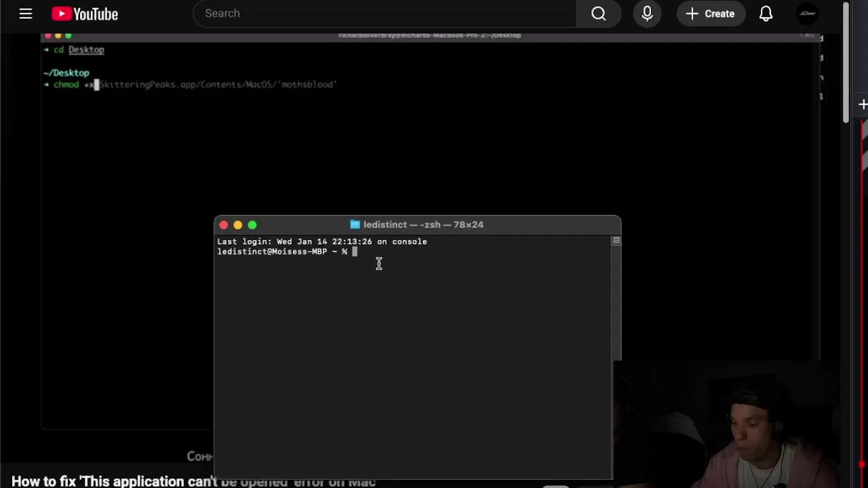Start voice search with microphone icon

(647, 14)
